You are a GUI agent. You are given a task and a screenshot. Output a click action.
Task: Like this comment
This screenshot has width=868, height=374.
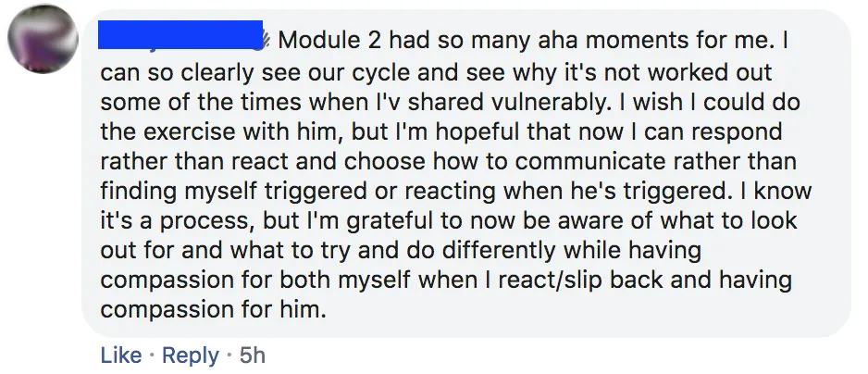(120, 355)
